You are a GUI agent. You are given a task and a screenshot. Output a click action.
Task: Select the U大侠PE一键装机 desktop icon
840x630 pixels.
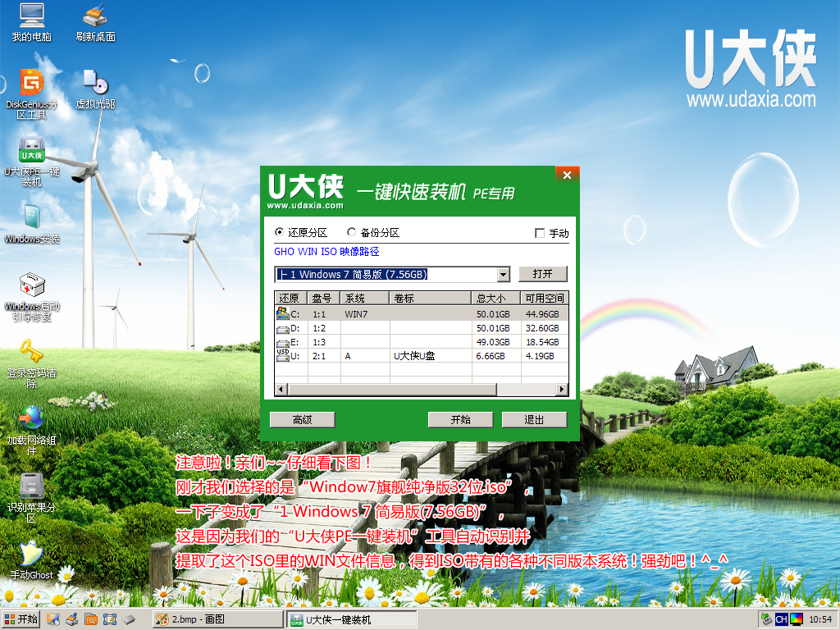32,162
